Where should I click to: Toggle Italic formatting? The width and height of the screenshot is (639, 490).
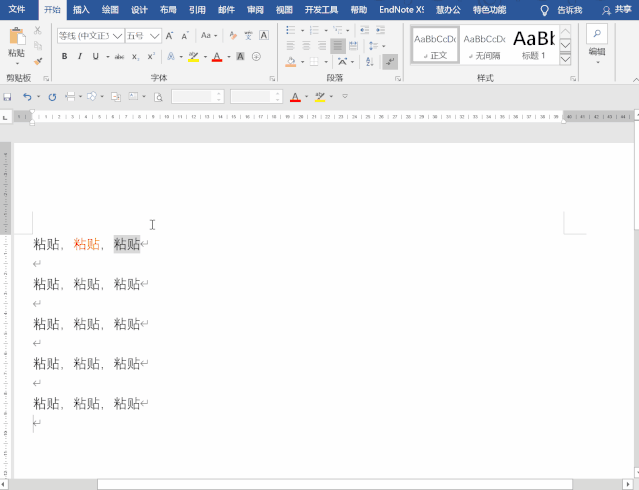pyautogui.click(x=80, y=57)
